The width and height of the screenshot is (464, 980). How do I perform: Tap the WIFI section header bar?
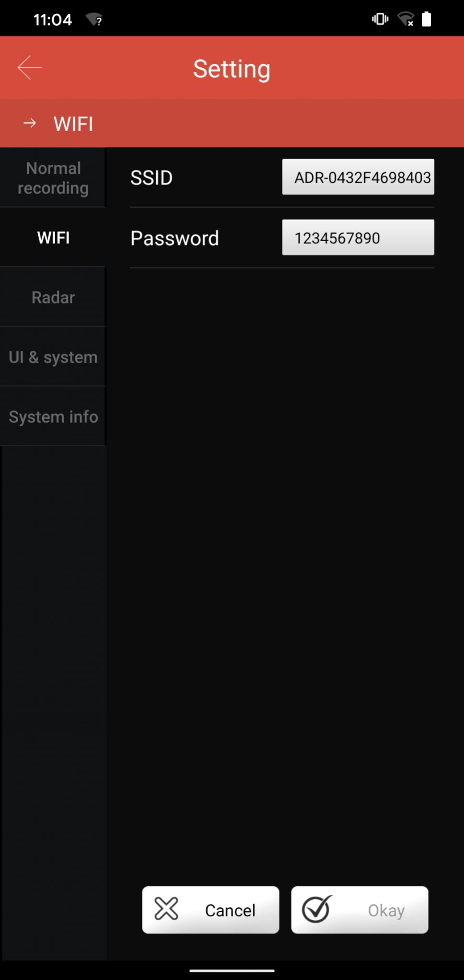(232, 123)
